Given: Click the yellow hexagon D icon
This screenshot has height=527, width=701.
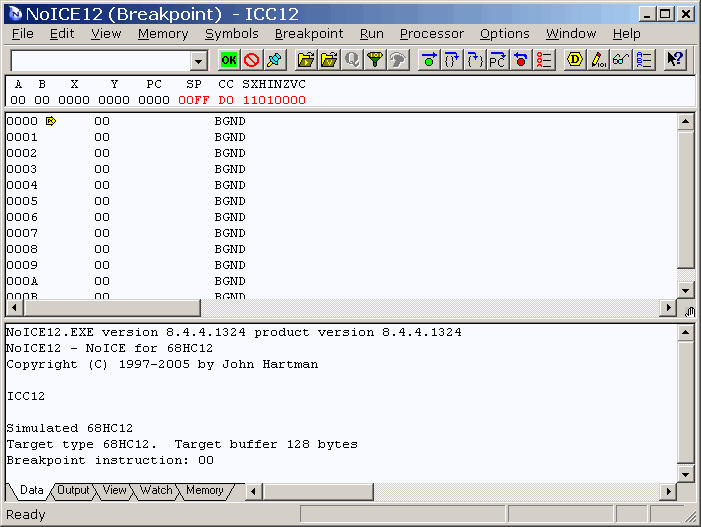Looking at the screenshot, I should pyautogui.click(x=575, y=60).
